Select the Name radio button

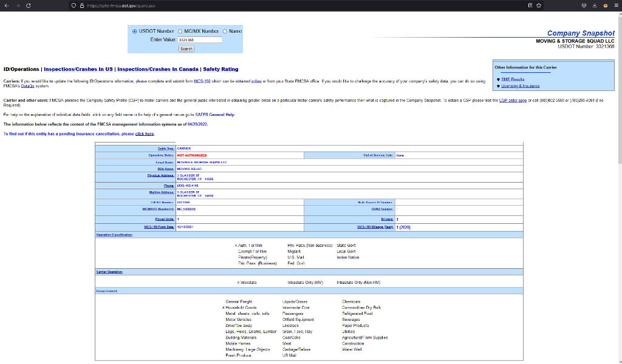coord(225,31)
